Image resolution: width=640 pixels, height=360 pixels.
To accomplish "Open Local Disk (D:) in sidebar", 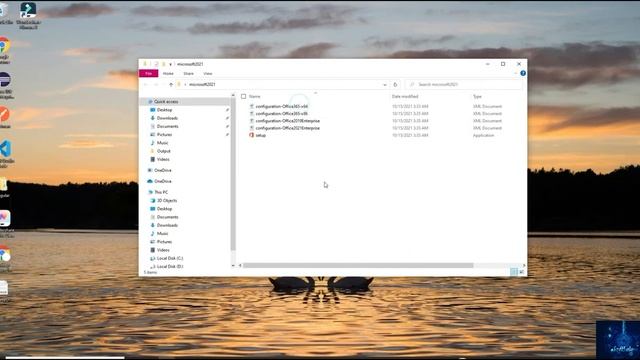I will (170, 267).
